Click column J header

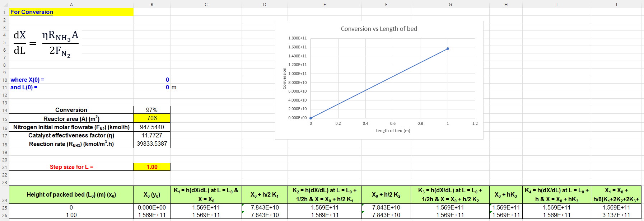(616, 4)
